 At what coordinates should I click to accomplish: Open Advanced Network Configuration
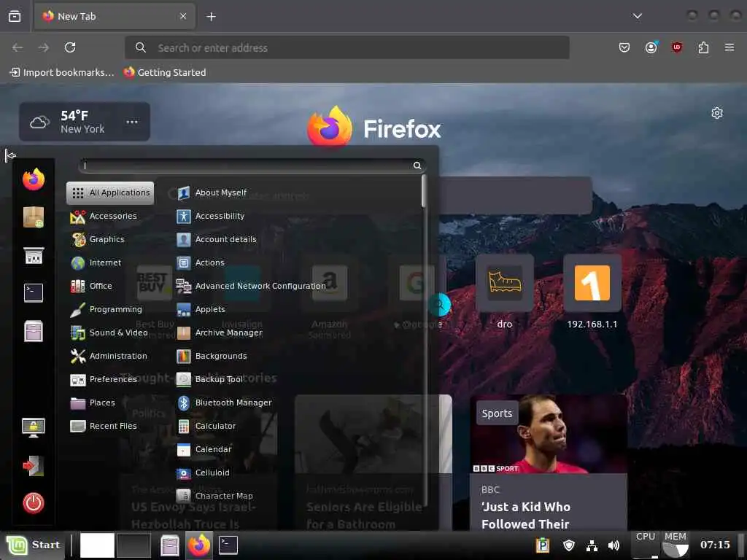tap(251, 286)
